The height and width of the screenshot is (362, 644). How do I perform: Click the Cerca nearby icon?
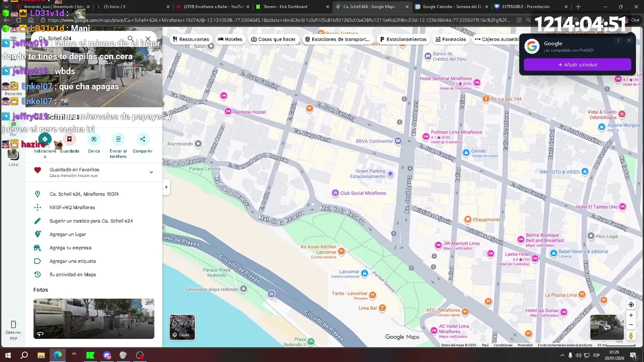pyautogui.click(x=94, y=139)
